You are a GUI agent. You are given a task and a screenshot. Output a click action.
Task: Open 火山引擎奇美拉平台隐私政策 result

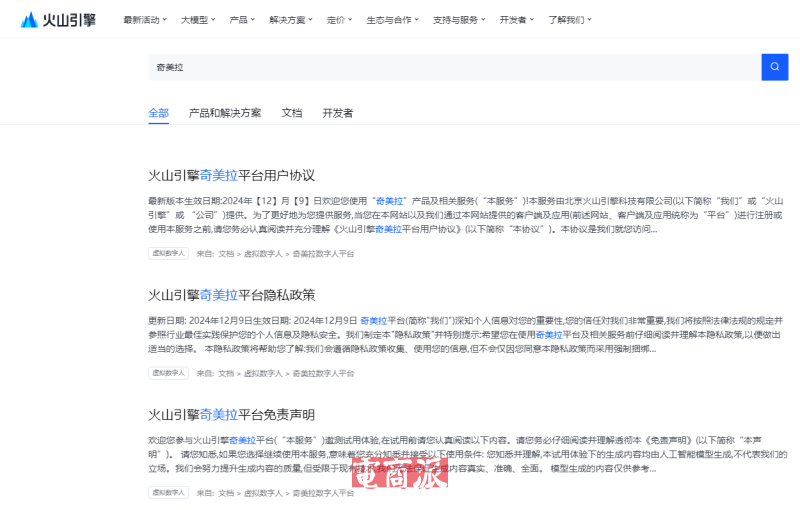point(232,295)
